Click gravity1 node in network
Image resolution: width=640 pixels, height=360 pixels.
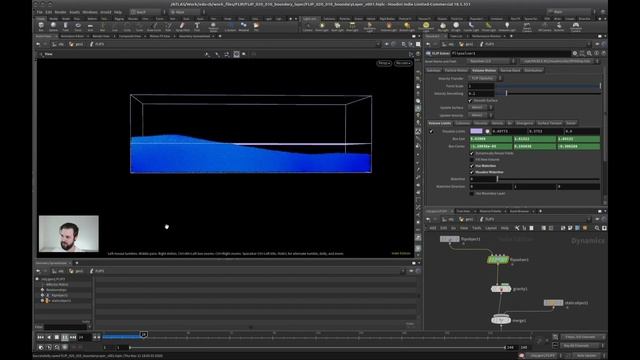501,289
